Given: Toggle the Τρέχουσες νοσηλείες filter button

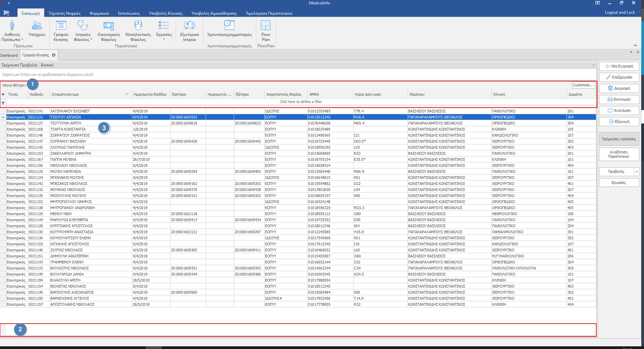Looking at the screenshot, I should [x=619, y=139].
